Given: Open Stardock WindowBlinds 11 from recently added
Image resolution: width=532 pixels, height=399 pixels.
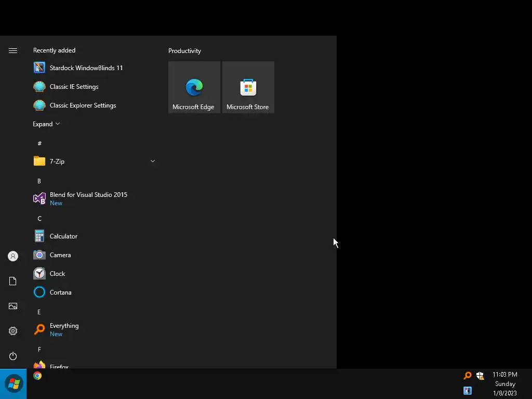Looking at the screenshot, I should tap(95, 68).
